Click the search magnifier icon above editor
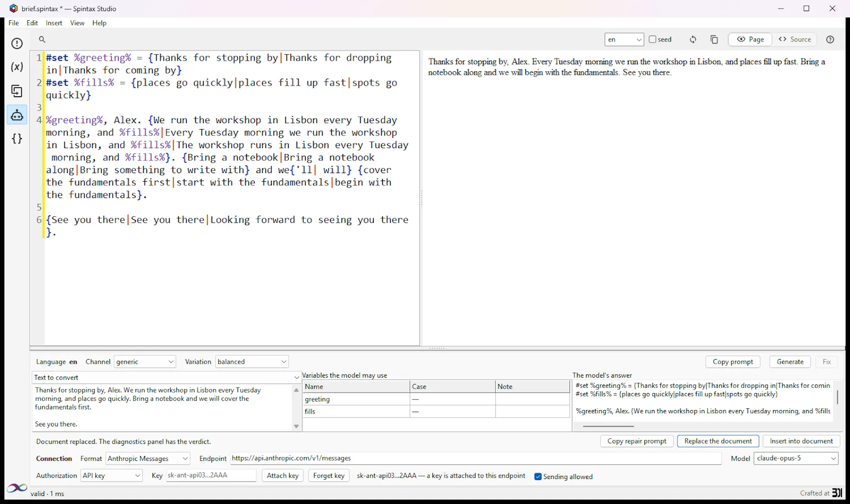The height and width of the screenshot is (504, 850). pos(42,39)
